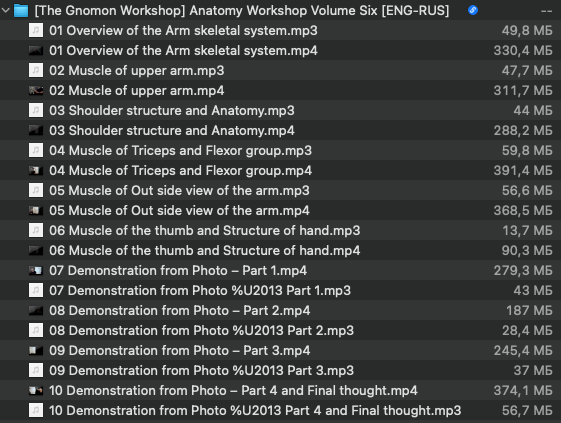
Task: Click audio icon of 04 Triceps and Flexor mp3
Action: tap(36, 150)
